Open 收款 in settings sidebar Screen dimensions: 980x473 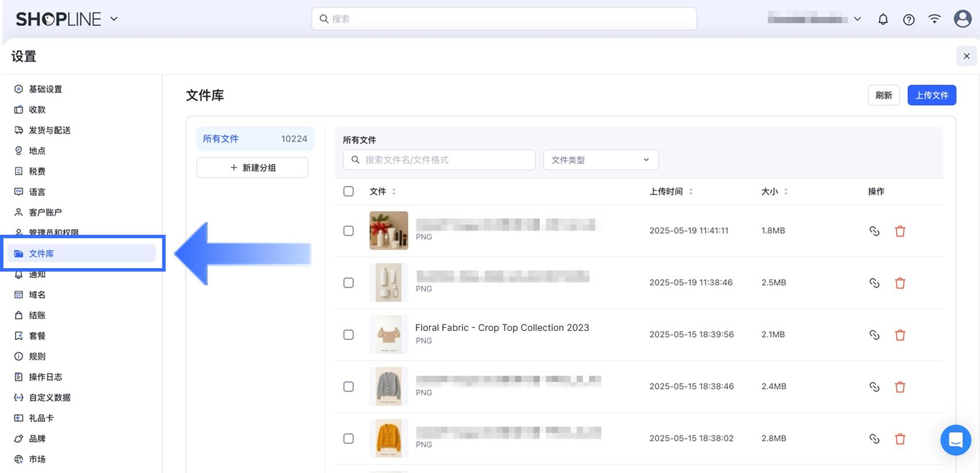[x=37, y=109]
